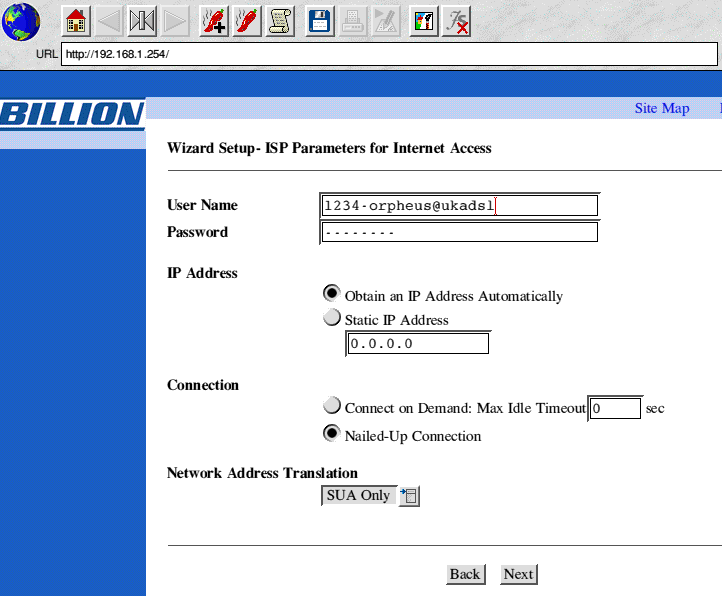The height and width of the screenshot is (596, 722).
Task: Click the JavaScript disable icon with red X
Action: point(457,21)
